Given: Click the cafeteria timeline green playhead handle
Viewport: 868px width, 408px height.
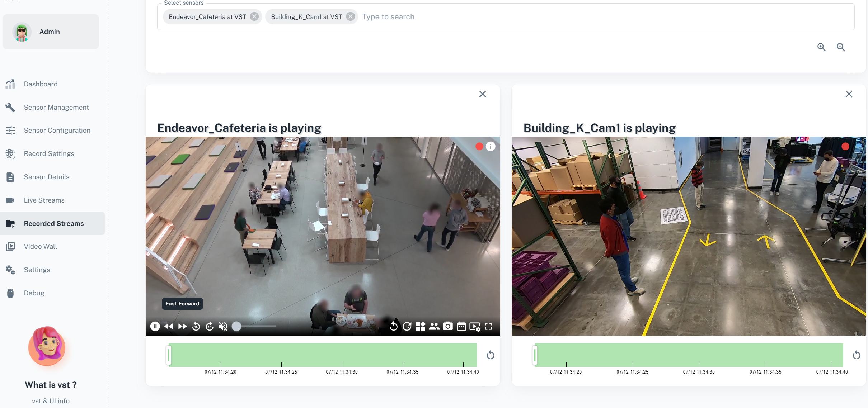Looking at the screenshot, I should pos(169,355).
